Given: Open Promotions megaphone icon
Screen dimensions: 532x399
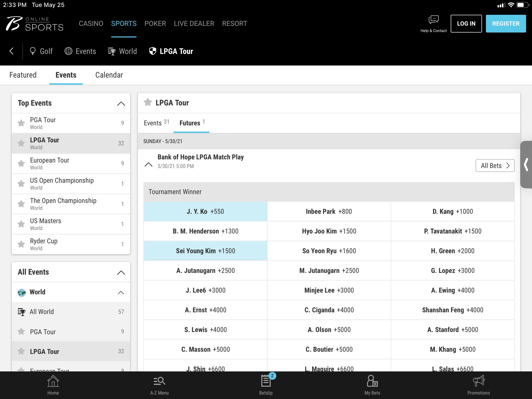Looking at the screenshot, I should click(x=479, y=381).
